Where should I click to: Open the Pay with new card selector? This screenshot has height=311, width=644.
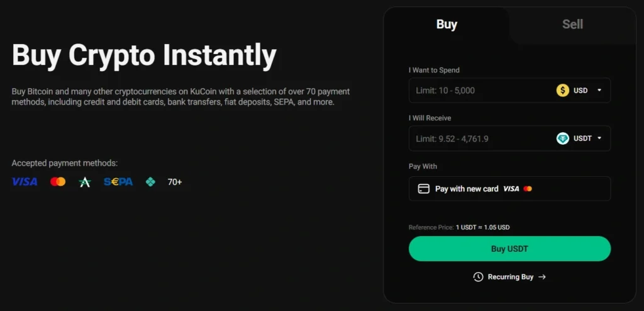(509, 189)
